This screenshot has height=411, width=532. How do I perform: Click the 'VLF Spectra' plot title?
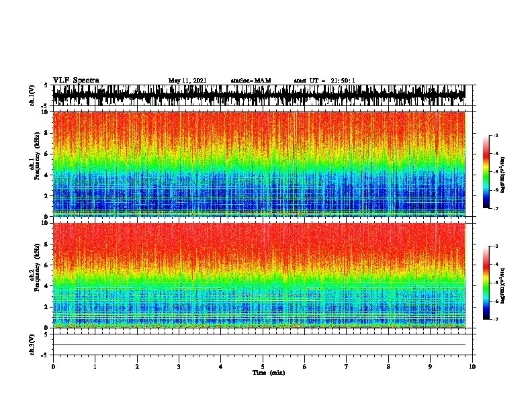[76, 80]
